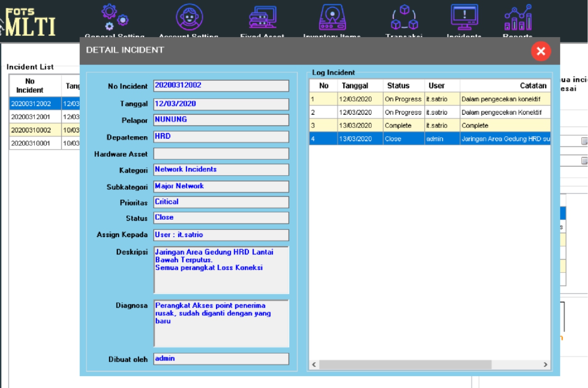Open the Incidents monitor alert icon
Viewport: 588px width, 388px height.
tap(464, 17)
